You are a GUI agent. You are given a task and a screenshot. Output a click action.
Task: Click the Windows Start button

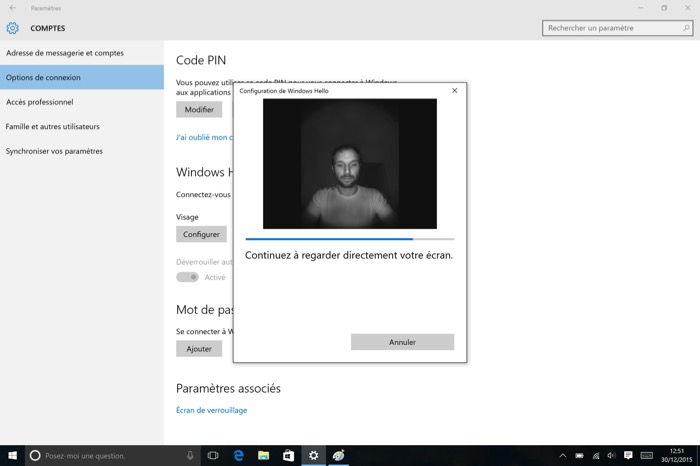11,455
